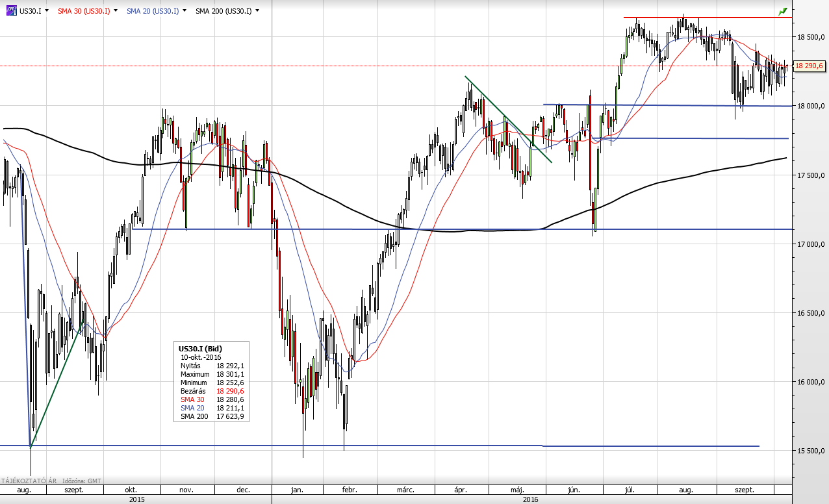Click the Minimum 18 252,6 row

coord(212,383)
